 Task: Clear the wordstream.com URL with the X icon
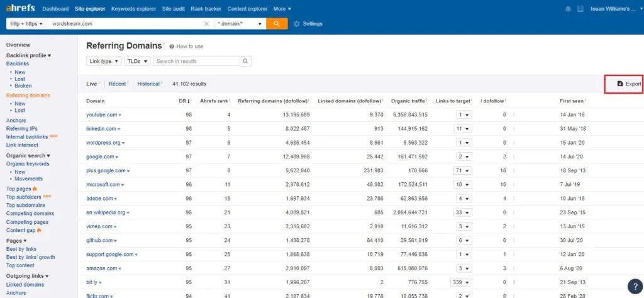coord(207,24)
